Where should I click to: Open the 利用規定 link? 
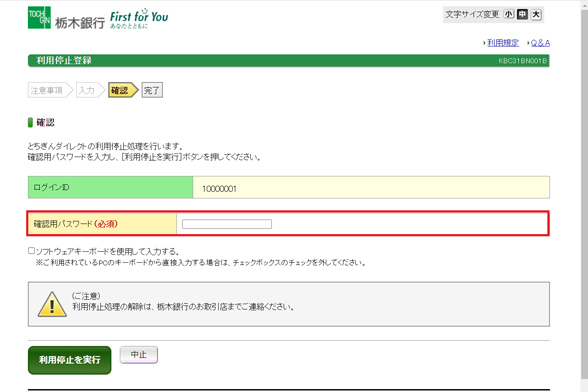click(x=503, y=43)
